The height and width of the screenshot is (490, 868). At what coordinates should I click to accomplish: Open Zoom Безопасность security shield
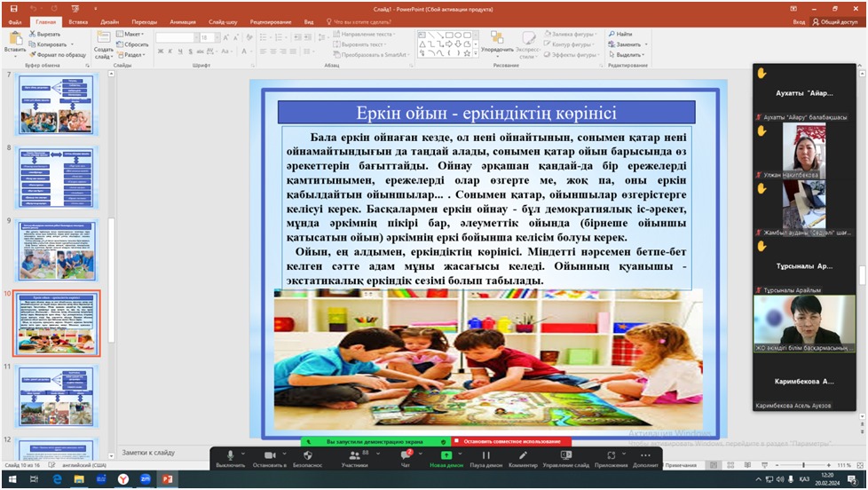coord(308,459)
